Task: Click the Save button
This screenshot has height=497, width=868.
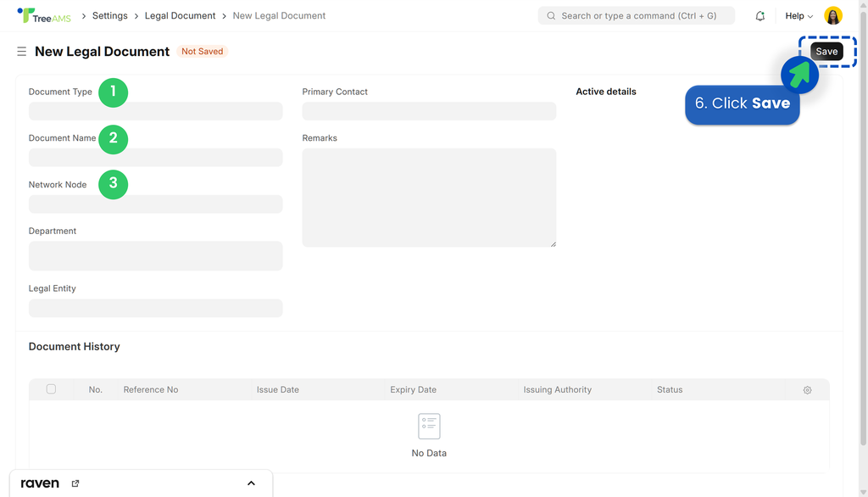Action: pos(826,52)
